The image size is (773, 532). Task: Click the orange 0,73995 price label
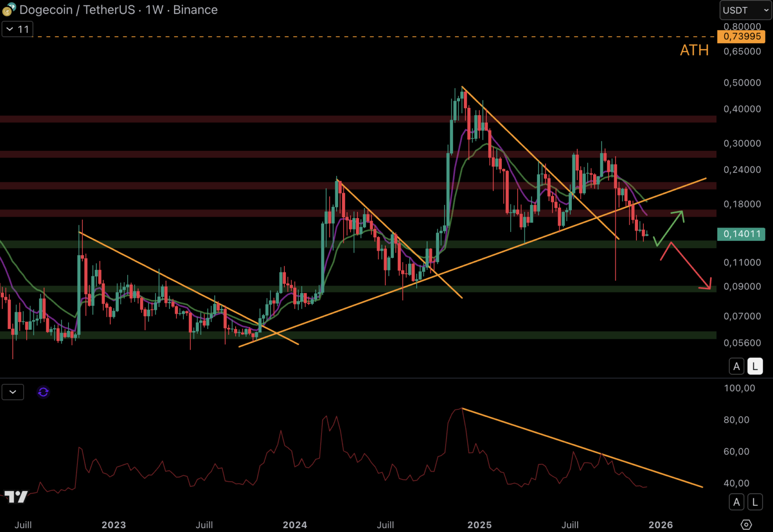point(741,36)
